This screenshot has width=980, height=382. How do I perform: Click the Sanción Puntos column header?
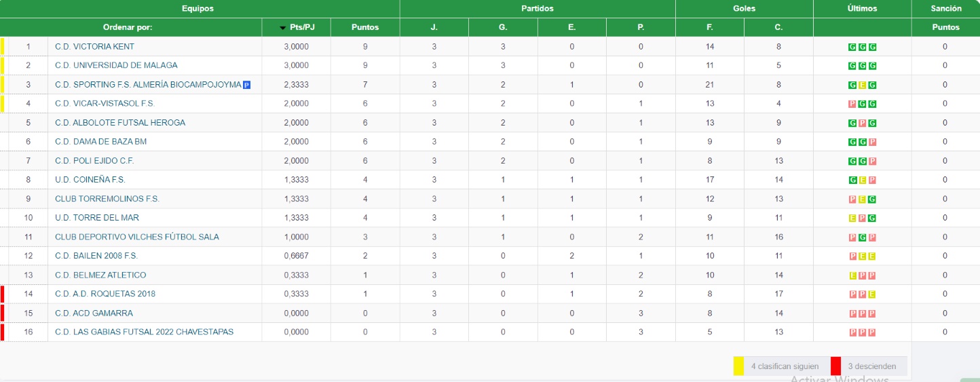click(x=945, y=27)
